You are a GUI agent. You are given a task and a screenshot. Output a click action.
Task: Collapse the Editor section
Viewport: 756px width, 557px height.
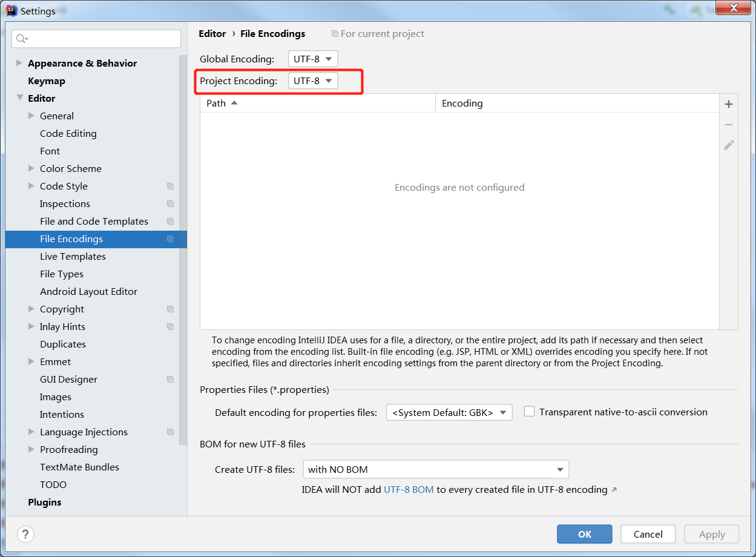coord(19,98)
